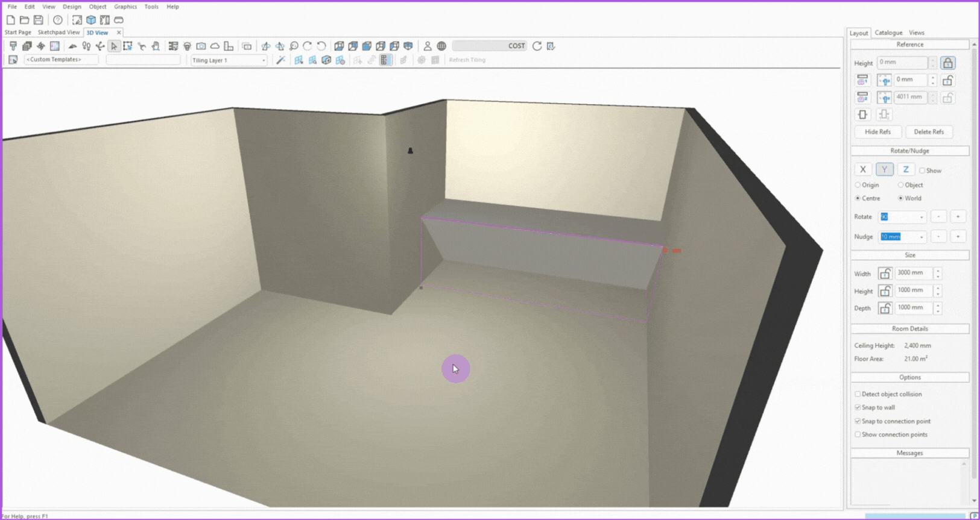Click the Save disk icon
This screenshot has width=980, height=520.
pos(39,20)
